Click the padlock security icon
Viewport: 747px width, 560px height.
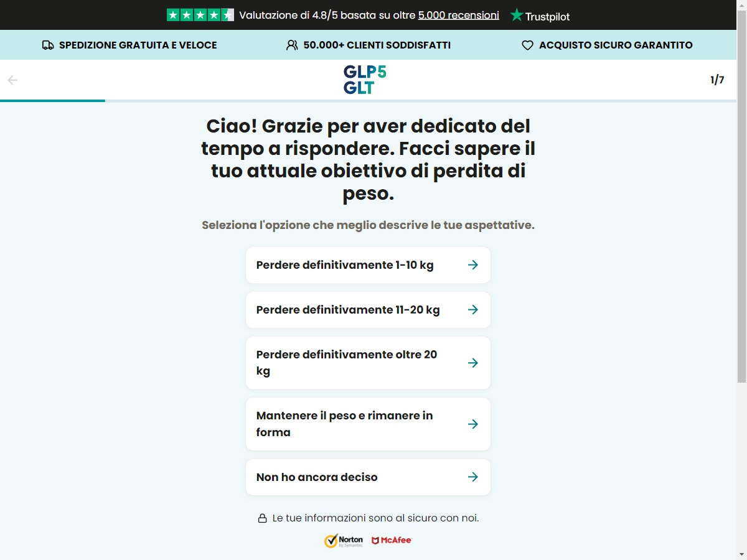pyautogui.click(x=262, y=518)
